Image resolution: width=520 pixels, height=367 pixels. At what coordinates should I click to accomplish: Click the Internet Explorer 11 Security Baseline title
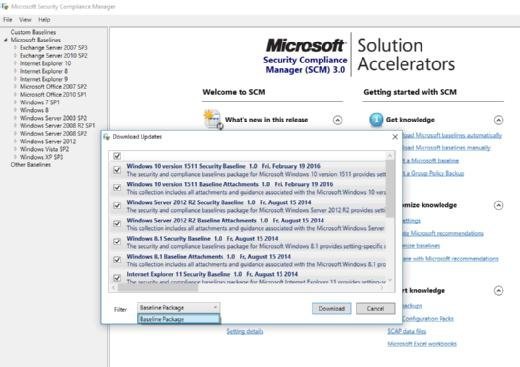click(178, 274)
